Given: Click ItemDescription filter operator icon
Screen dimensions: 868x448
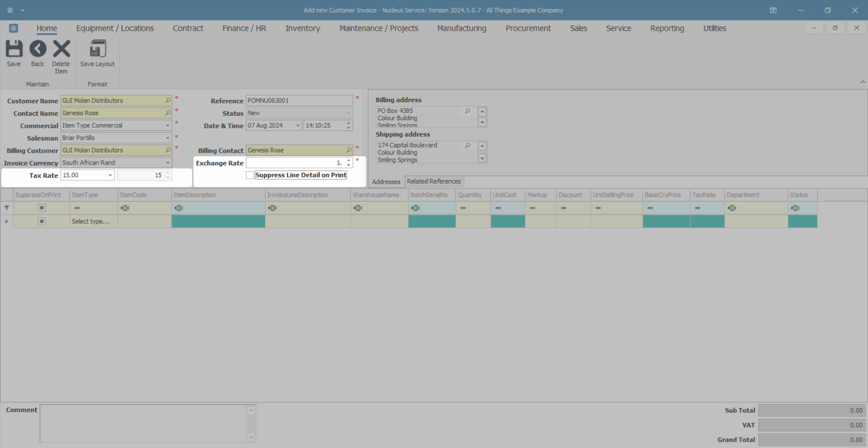Looking at the screenshot, I should (x=179, y=208).
